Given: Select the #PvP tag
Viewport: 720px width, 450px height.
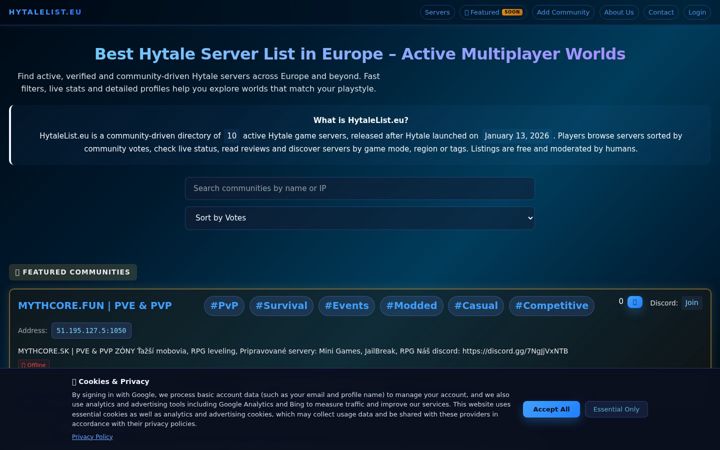Looking at the screenshot, I should (224, 306).
